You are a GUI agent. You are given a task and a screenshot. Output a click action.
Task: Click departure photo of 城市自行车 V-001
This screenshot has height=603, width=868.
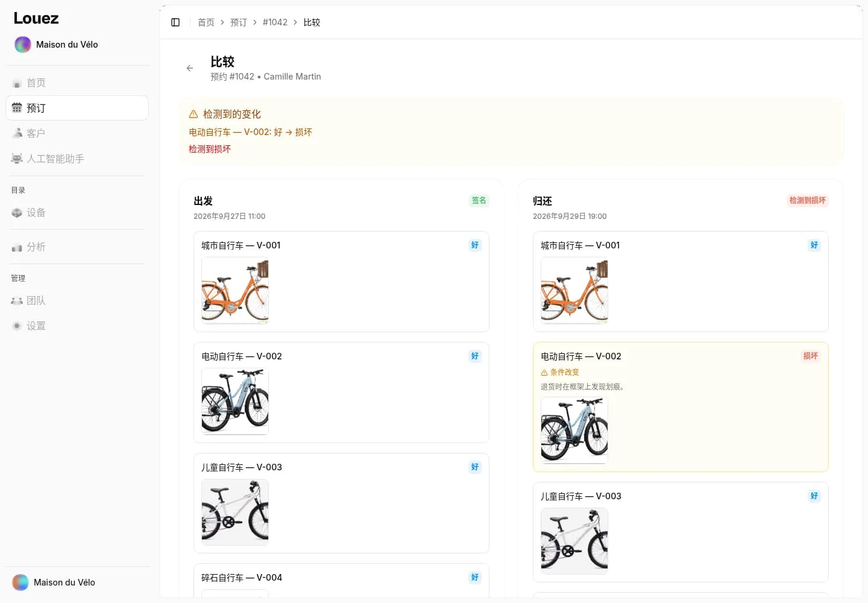(235, 291)
